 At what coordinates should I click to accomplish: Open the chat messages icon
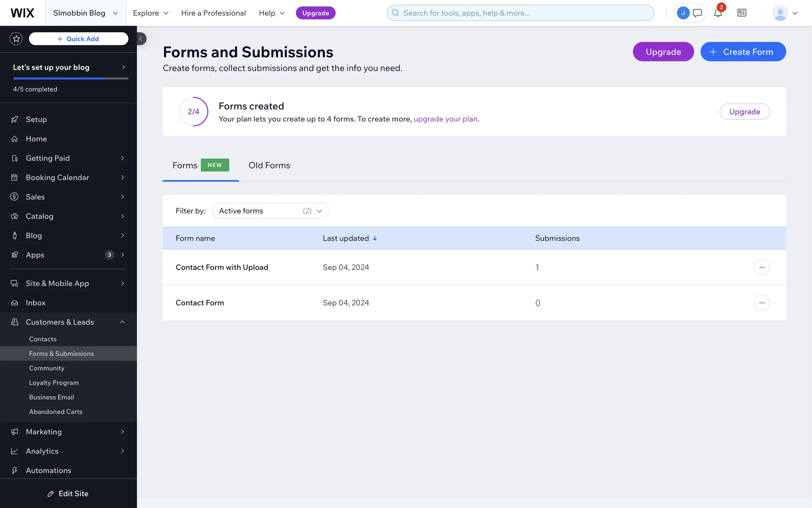697,13
